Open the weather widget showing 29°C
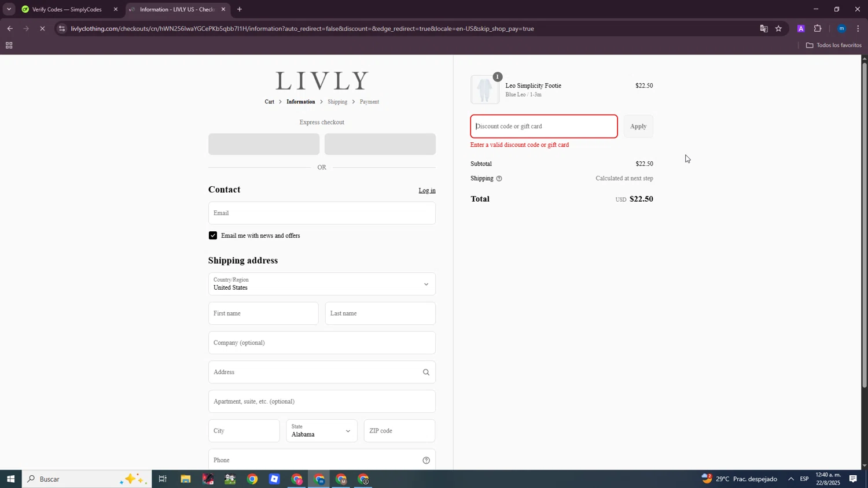Viewport: 868px width, 488px height. tap(739, 479)
